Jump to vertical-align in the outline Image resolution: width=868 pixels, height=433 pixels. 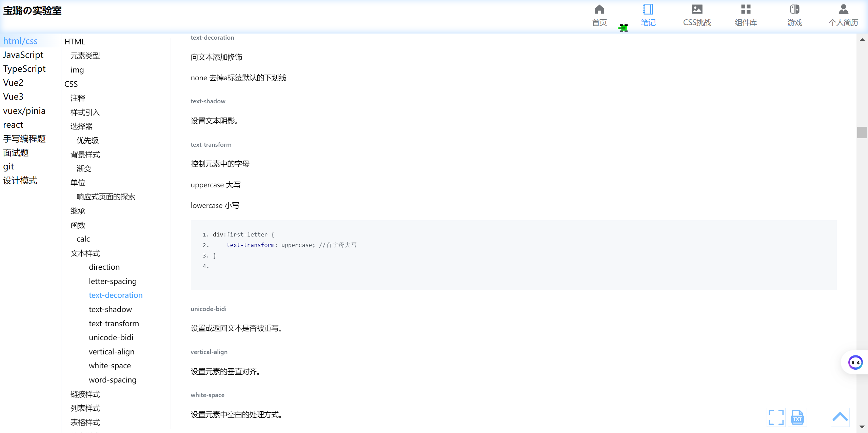pyautogui.click(x=112, y=352)
